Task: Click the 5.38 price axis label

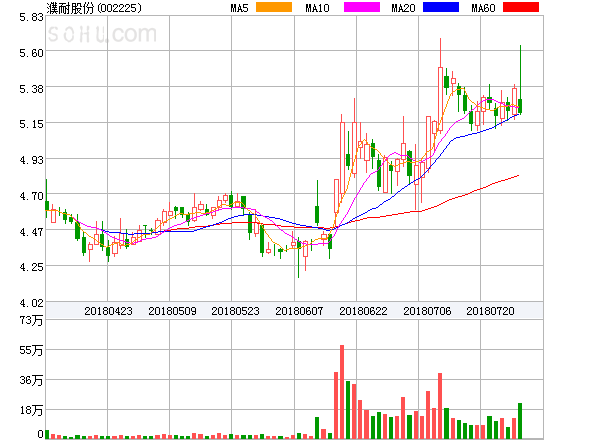Action: click(x=31, y=89)
